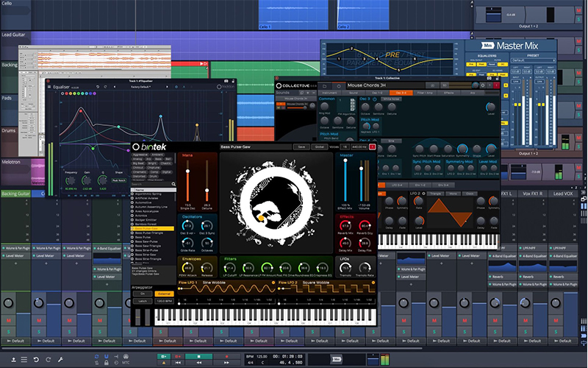Viewport: 588px width, 368px height.
Task: Click the Save button in BioTek
Action: (301, 146)
